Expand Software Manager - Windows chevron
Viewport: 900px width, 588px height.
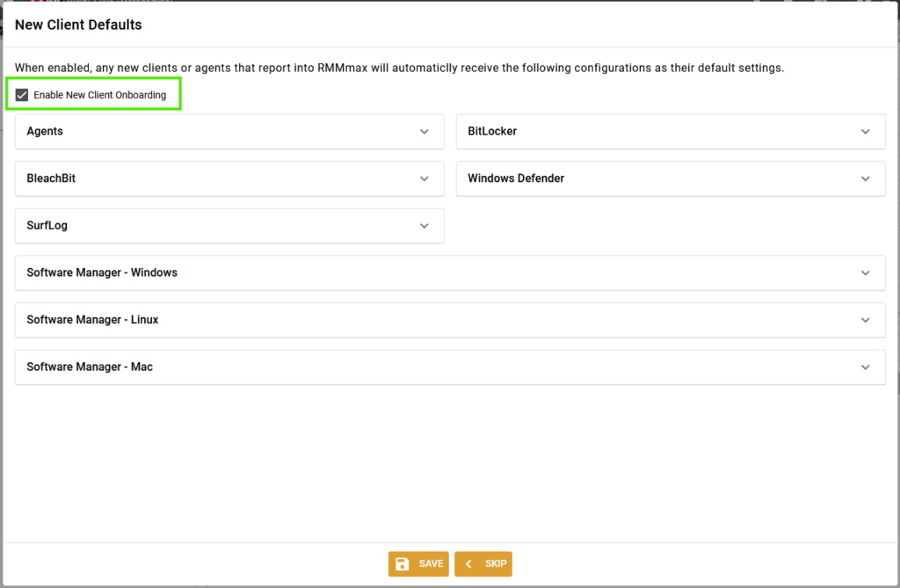click(865, 272)
